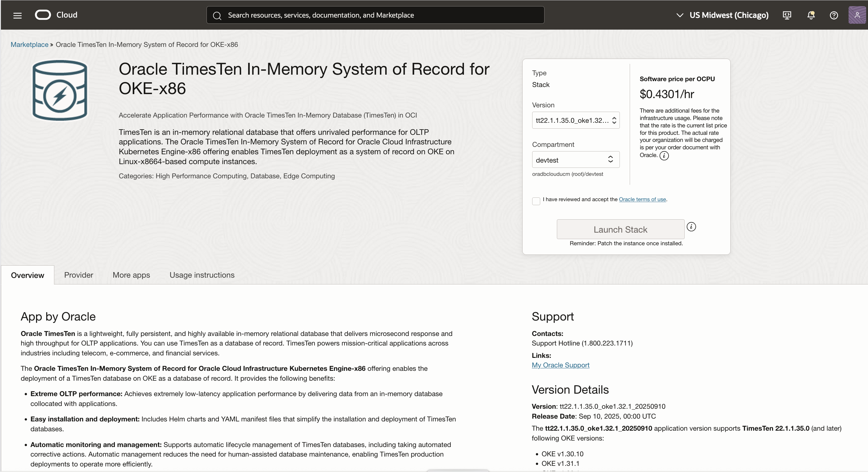Open the My Oracle Support link
Screen dimensions: 868x472
(560, 365)
